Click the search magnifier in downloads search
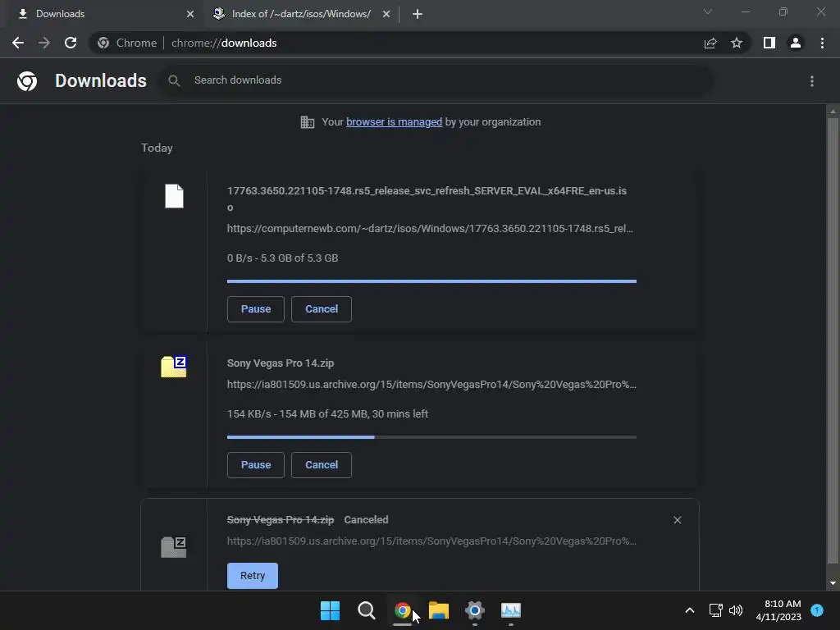Image resolution: width=840 pixels, height=630 pixels. point(174,81)
